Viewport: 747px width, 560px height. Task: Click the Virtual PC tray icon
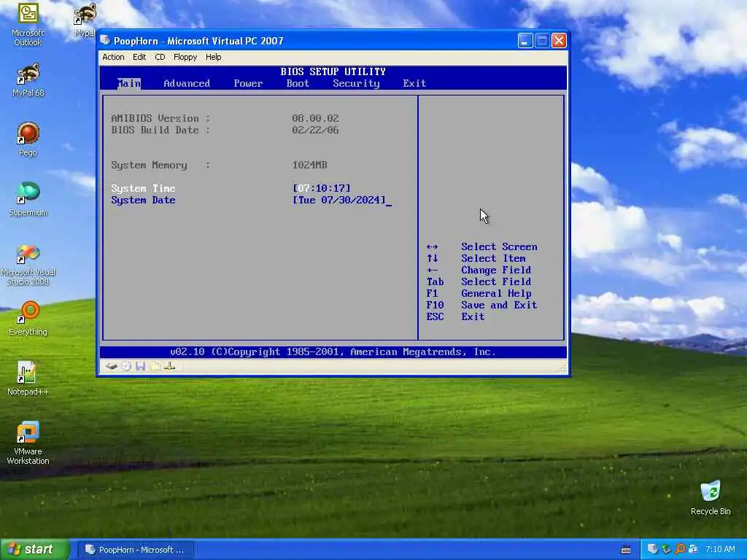(x=653, y=549)
